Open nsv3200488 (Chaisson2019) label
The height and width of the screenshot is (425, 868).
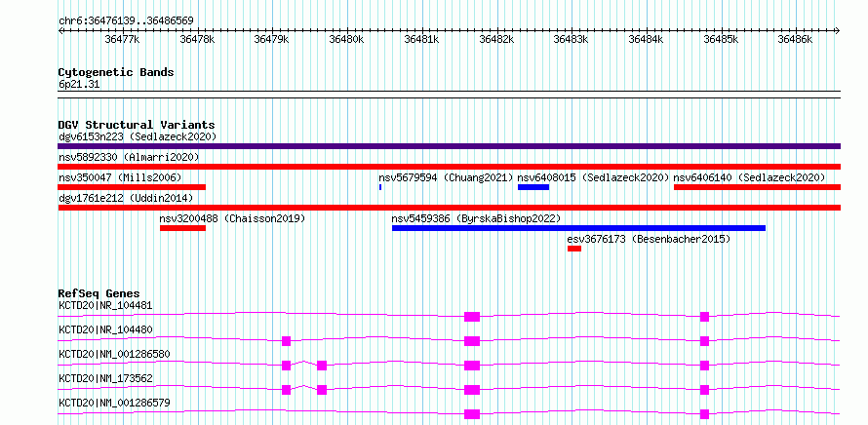point(232,218)
